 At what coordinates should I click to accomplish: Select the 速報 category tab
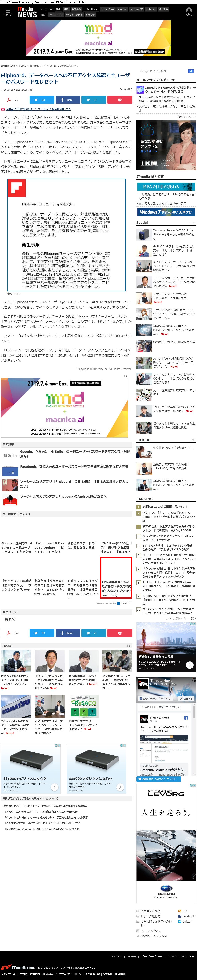58,9
